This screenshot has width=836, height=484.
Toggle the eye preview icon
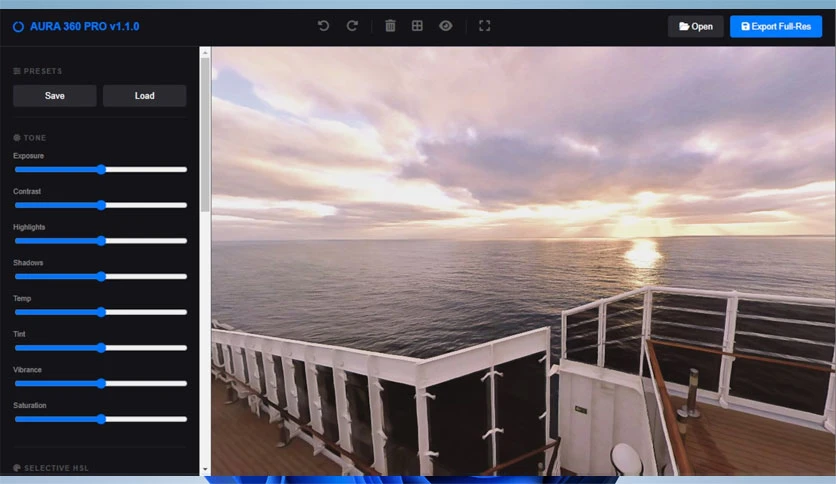446,26
